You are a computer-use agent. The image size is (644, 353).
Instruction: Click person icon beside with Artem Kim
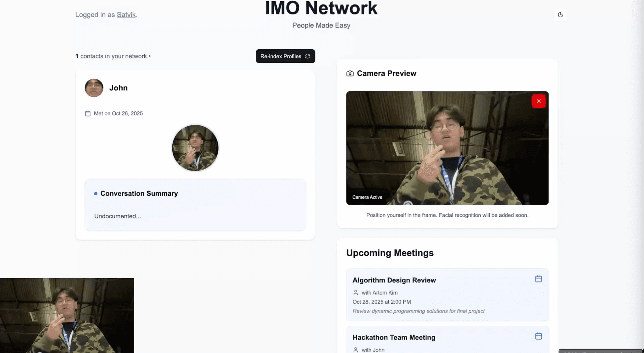point(356,293)
